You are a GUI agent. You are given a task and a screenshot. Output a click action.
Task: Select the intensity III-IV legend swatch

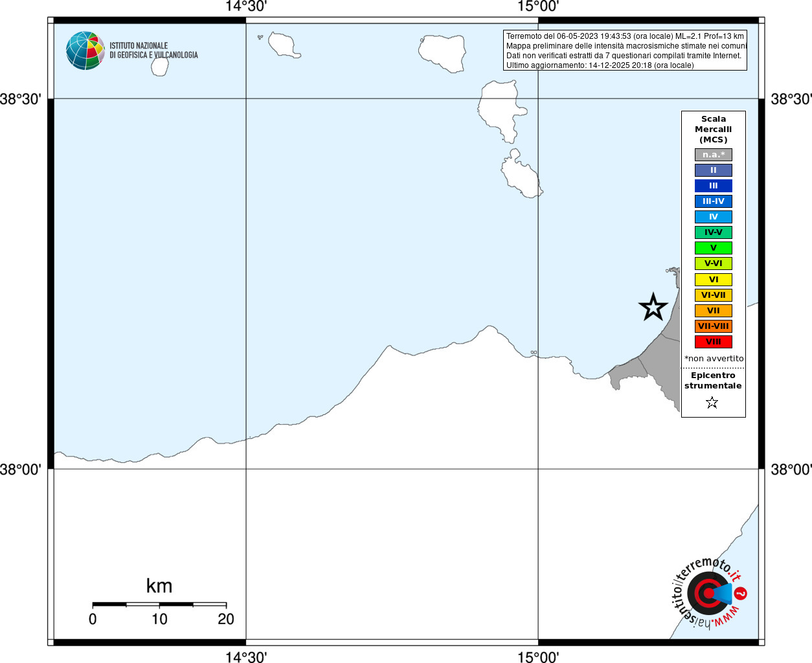[714, 201]
